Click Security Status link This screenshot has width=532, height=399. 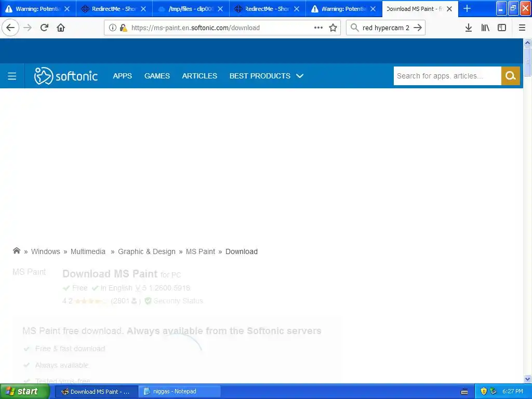(178, 301)
